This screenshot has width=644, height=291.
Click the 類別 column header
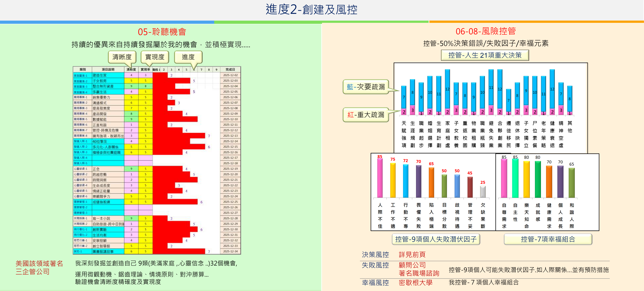click(x=82, y=70)
